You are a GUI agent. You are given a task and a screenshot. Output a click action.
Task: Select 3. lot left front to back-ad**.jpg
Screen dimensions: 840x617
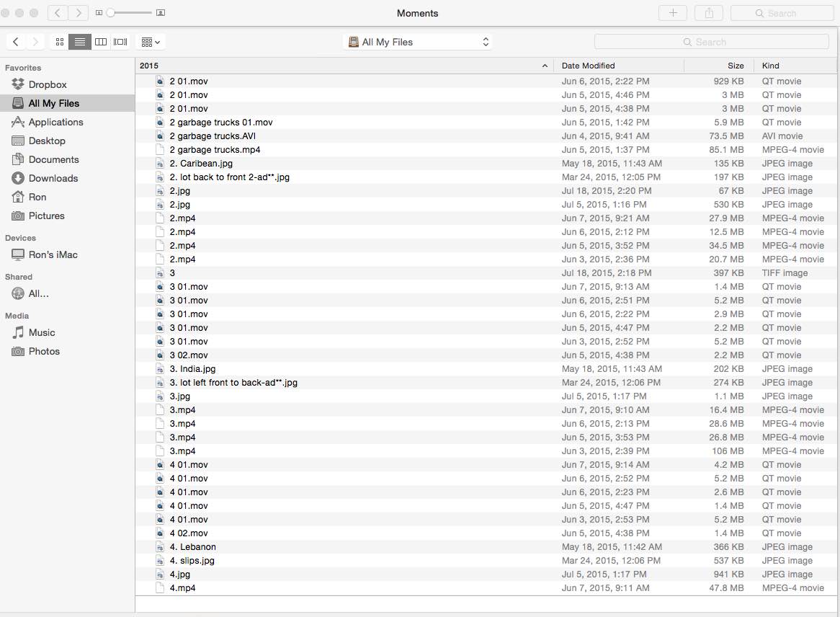pos(486,383)
